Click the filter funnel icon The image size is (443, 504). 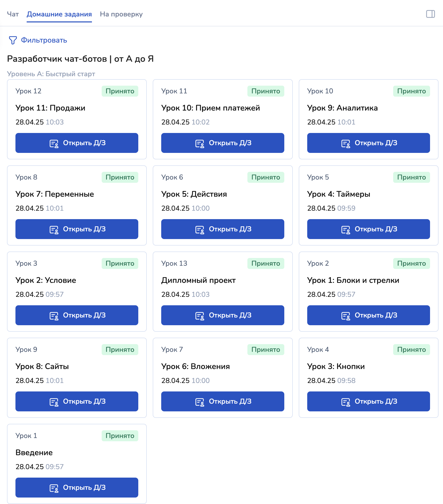[13, 40]
